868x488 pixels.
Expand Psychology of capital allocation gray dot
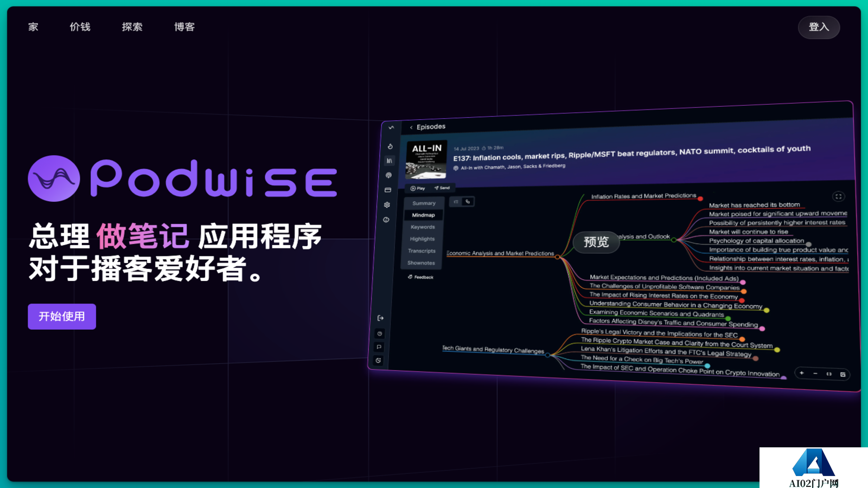[x=808, y=245]
